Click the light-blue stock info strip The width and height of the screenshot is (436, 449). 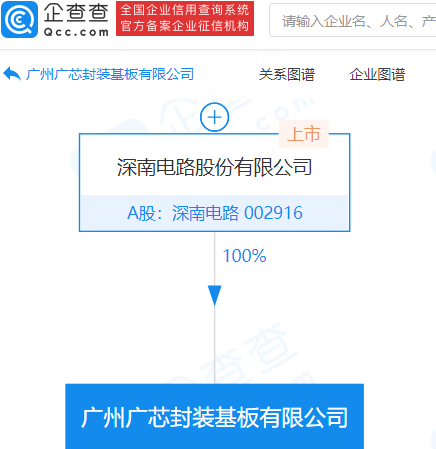[215, 213]
